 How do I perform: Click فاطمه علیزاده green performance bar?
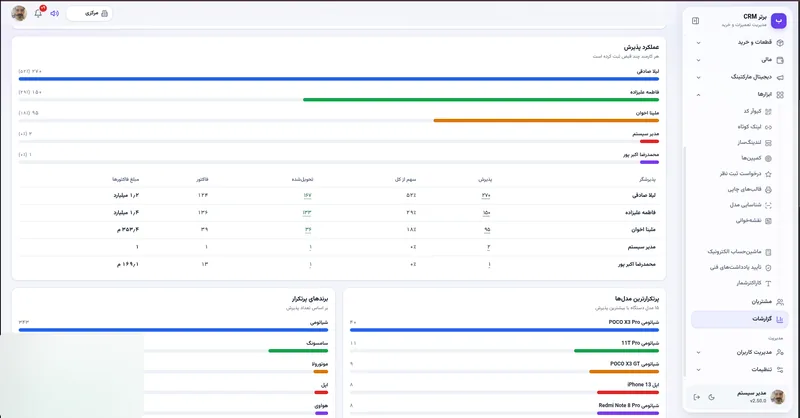[481, 100]
